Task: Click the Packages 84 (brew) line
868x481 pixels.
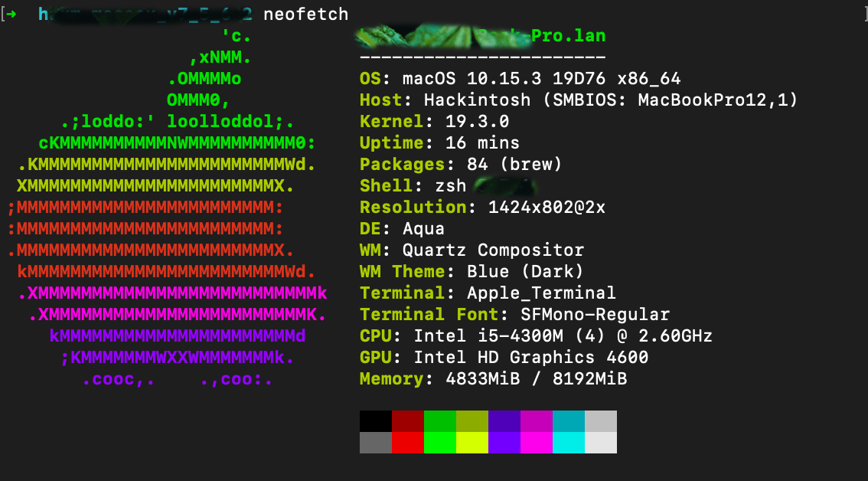Action: (461, 165)
